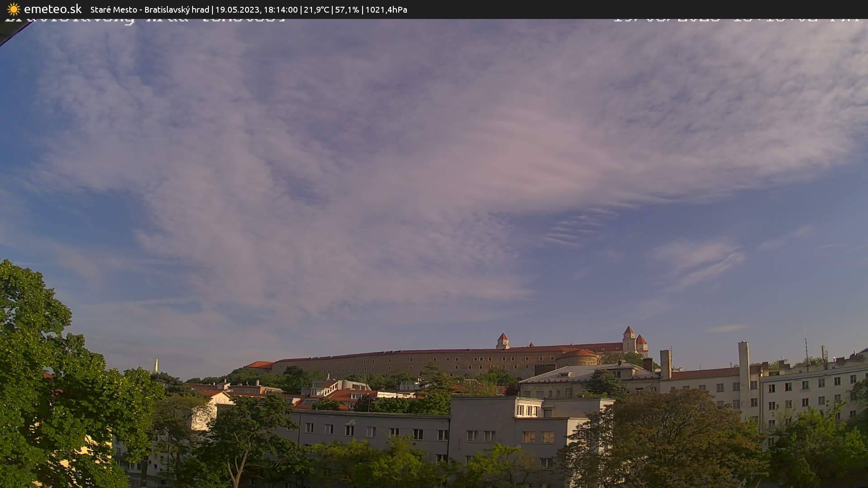The width and height of the screenshot is (868, 488).
Task: Click the full station info text line
Action: pyautogui.click(x=249, y=9)
